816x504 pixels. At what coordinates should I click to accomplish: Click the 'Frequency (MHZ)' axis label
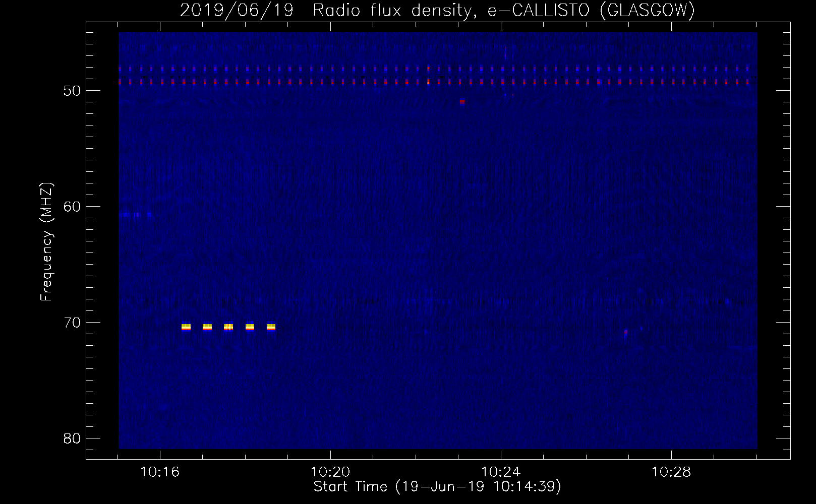click(x=46, y=241)
